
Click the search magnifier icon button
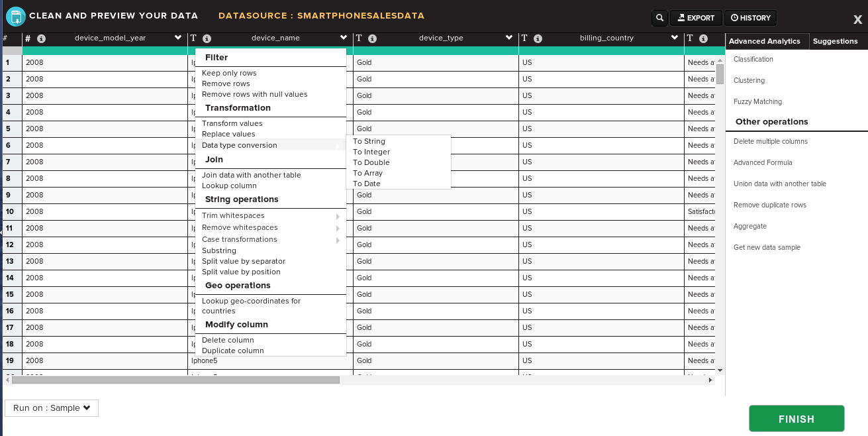[x=660, y=18]
